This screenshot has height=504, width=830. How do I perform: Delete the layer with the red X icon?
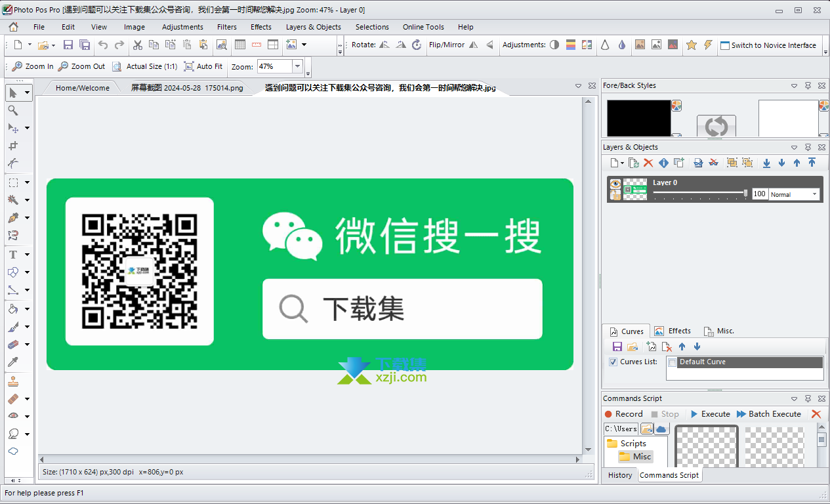(648, 163)
